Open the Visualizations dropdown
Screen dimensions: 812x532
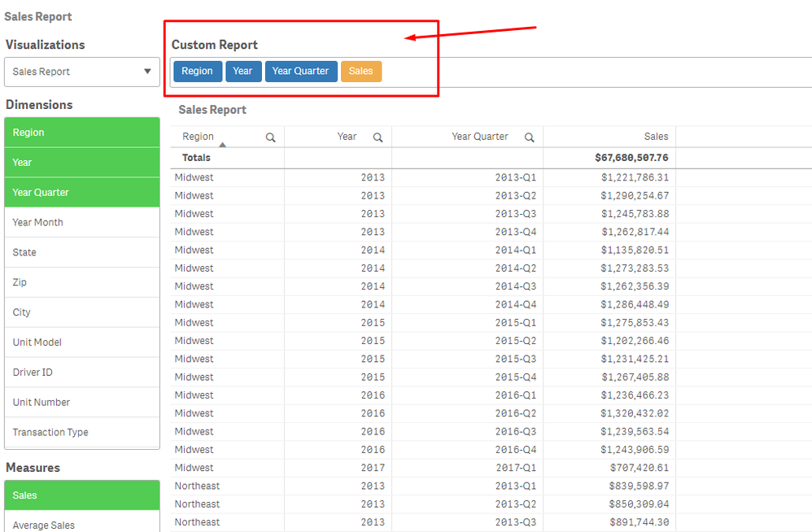pyautogui.click(x=82, y=72)
